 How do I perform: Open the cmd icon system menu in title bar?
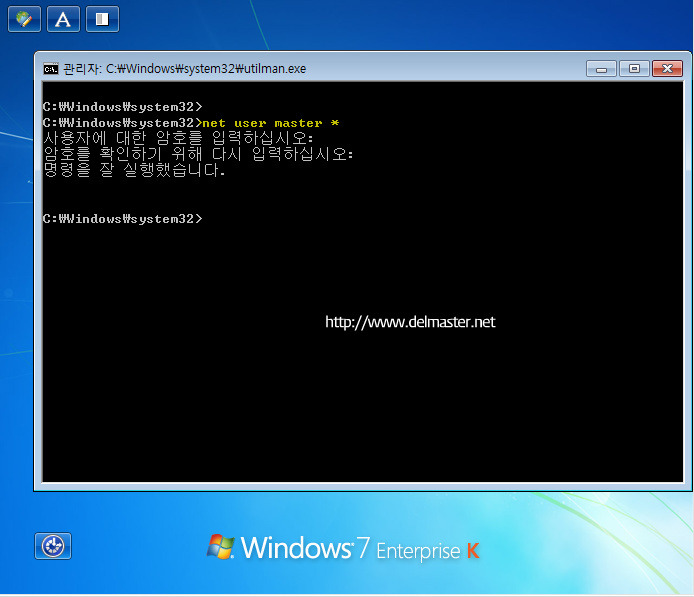point(50,69)
